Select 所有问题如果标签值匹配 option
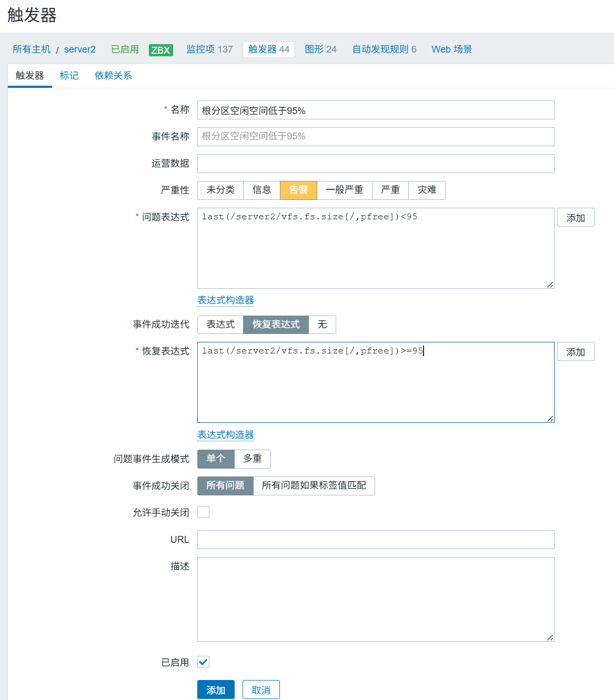The width and height of the screenshot is (614, 700). point(314,486)
